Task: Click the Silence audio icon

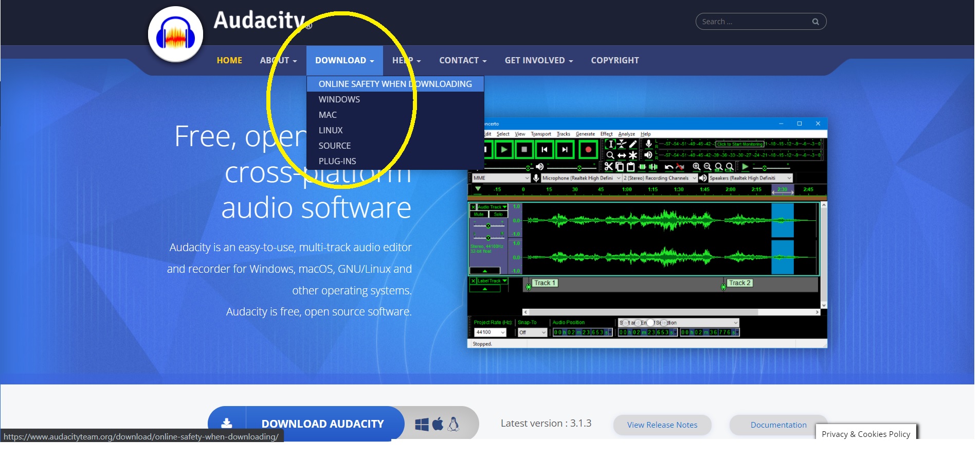Action: [653, 167]
